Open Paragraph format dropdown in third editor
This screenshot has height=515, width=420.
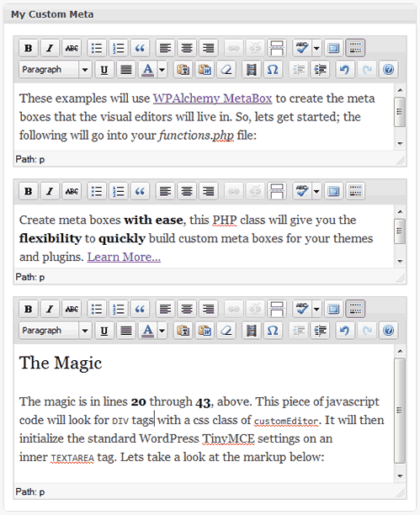(56, 331)
